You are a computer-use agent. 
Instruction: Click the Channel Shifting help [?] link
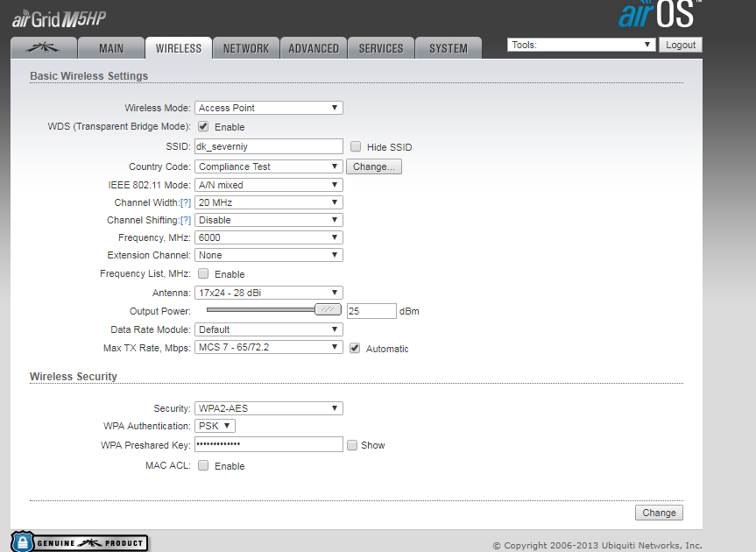pos(186,220)
